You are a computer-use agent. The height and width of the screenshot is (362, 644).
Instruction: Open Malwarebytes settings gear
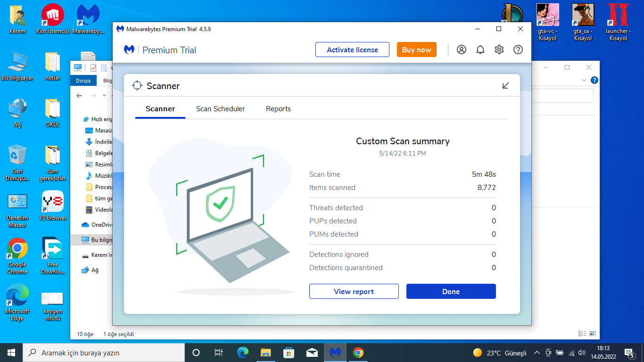499,49
